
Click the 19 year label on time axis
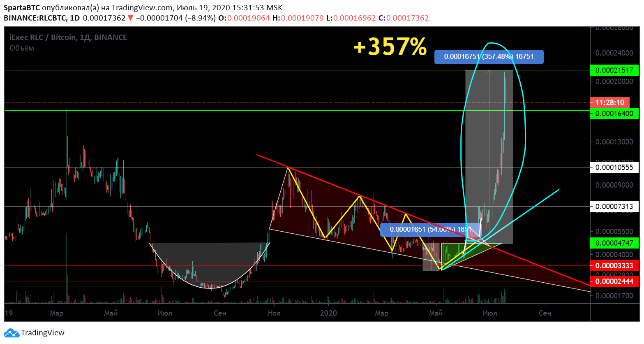click(9, 313)
